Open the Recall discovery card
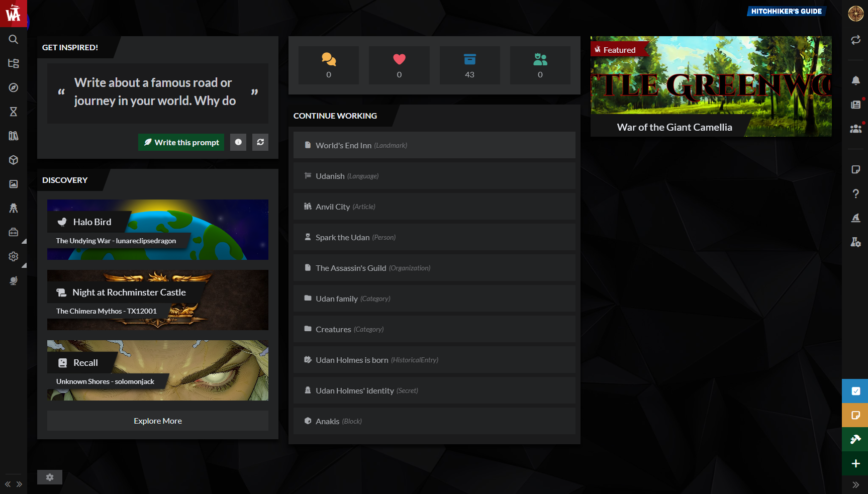868x494 pixels. [158, 370]
